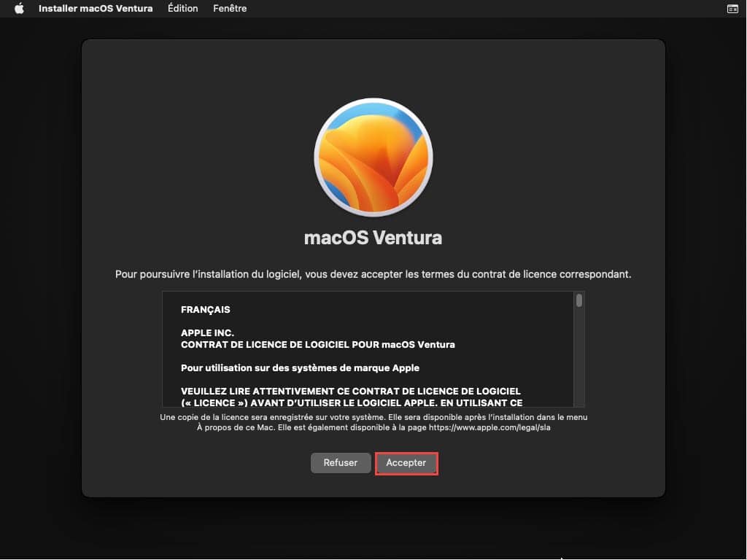Open the Fenêtre menu
The image size is (747, 560).
(230, 8)
